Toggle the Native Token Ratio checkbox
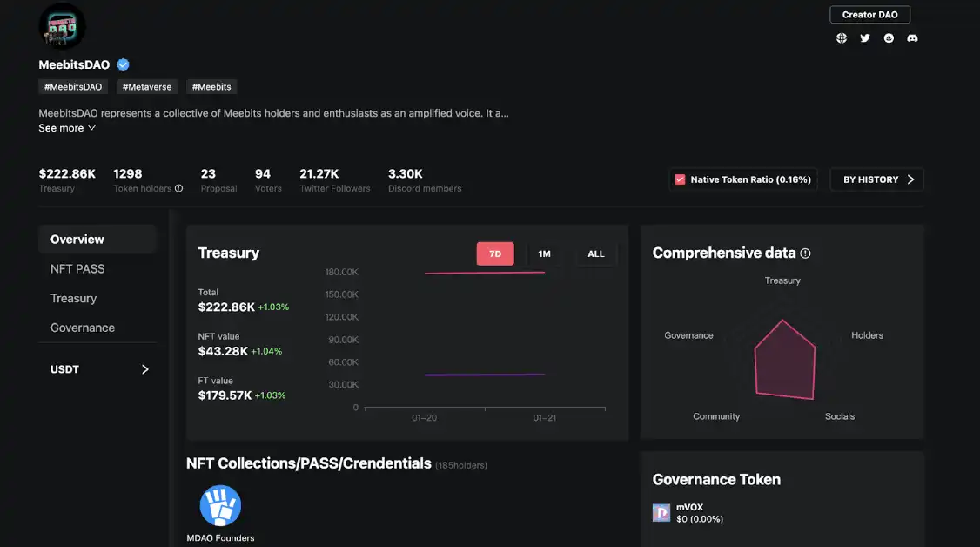980x547 pixels. (680, 179)
